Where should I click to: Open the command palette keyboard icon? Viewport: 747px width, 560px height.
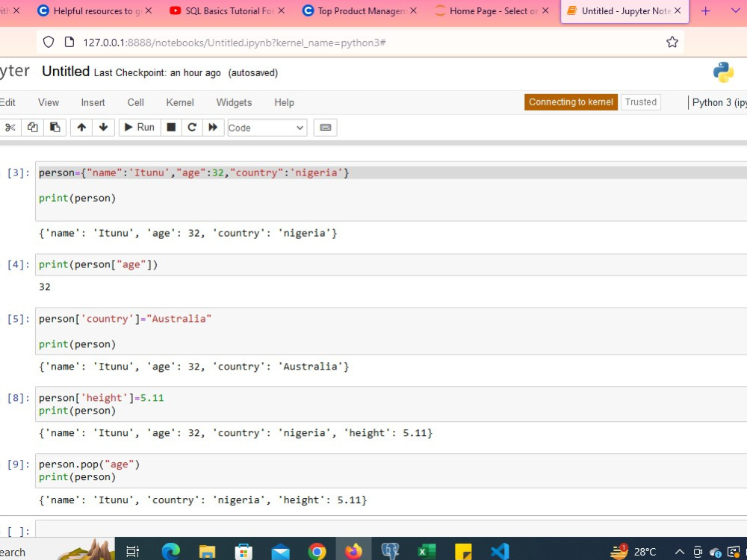click(326, 127)
